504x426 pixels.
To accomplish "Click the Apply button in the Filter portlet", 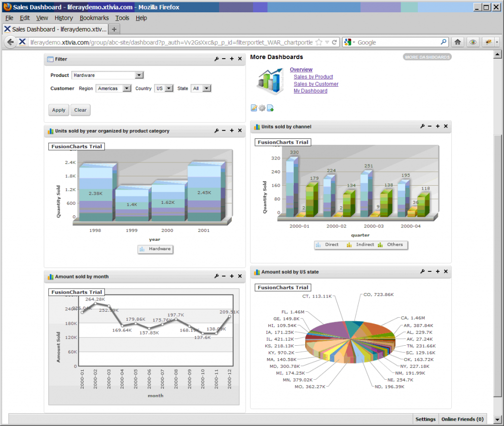I will (58, 110).
